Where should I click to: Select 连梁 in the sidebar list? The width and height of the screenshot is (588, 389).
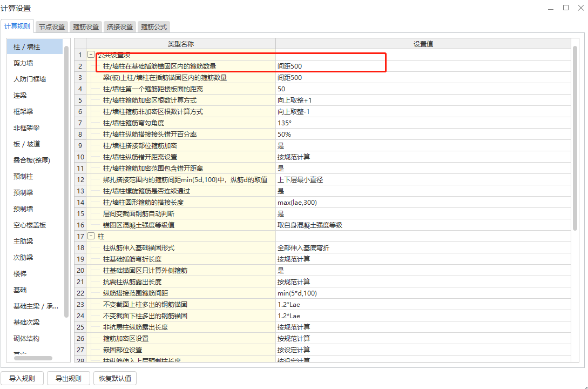(35, 95)
